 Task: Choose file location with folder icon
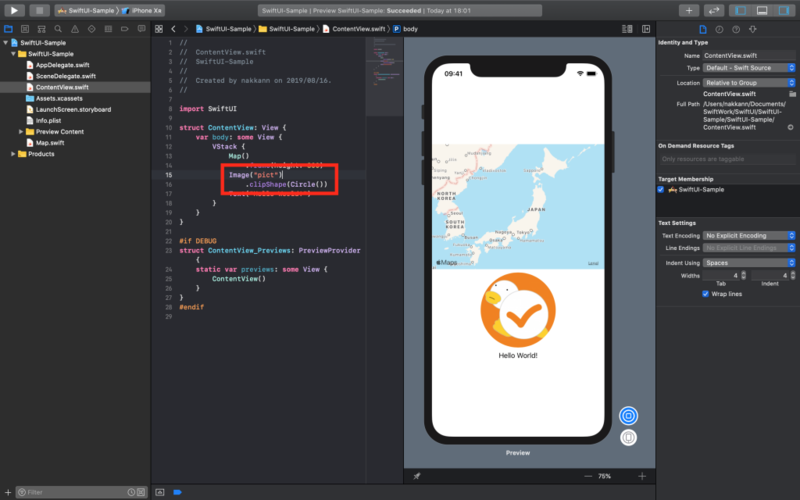[792, 94]
